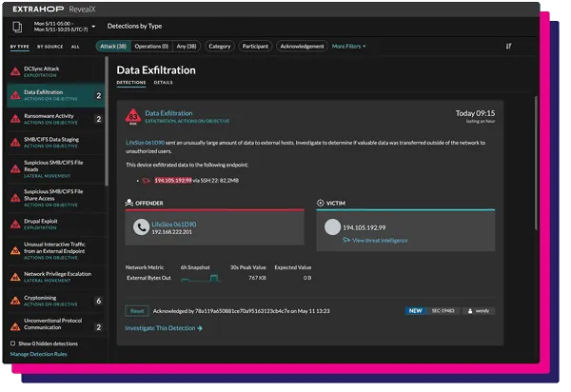Click the gray circle victim device icon
Image resolution: width=571 pixels, height=392 pixels.
(332, 226)
